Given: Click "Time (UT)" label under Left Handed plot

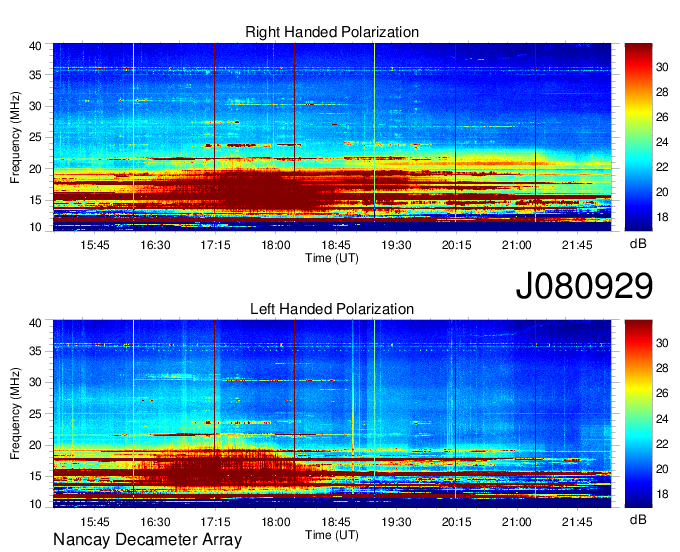Looking at the screenshot, I should tap(332, 535).
